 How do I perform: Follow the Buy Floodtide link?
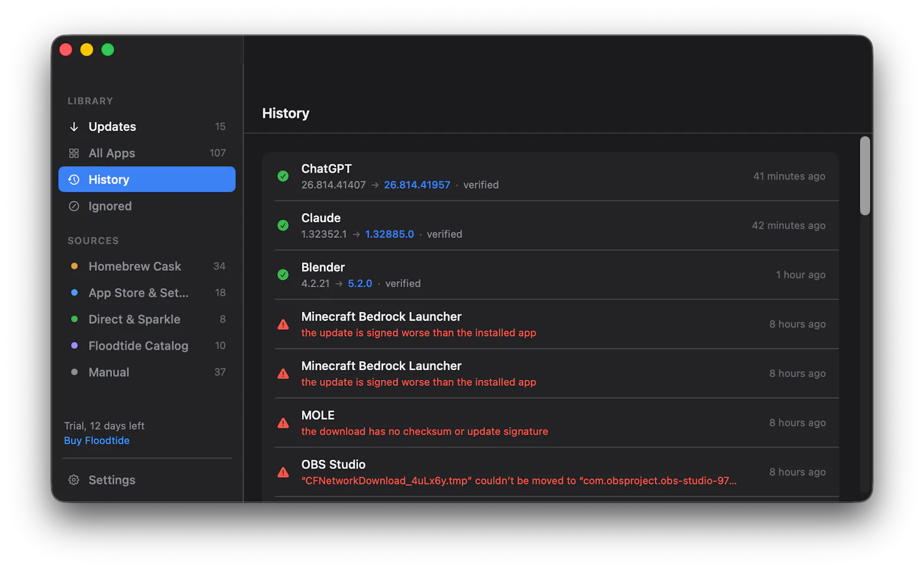[x=96, y=441]
